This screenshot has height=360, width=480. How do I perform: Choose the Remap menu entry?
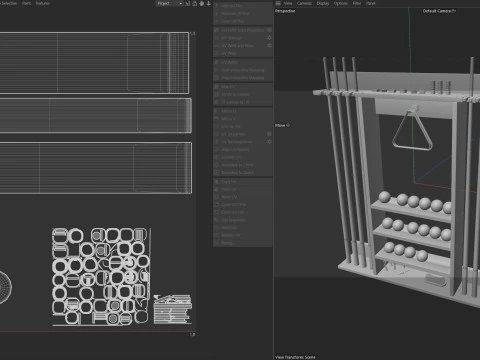click(243, 243)
